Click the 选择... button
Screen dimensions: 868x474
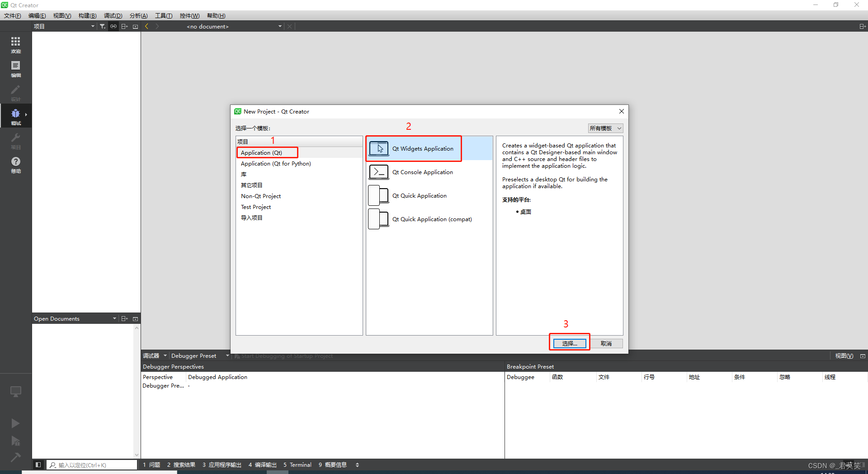click(570, 344)
